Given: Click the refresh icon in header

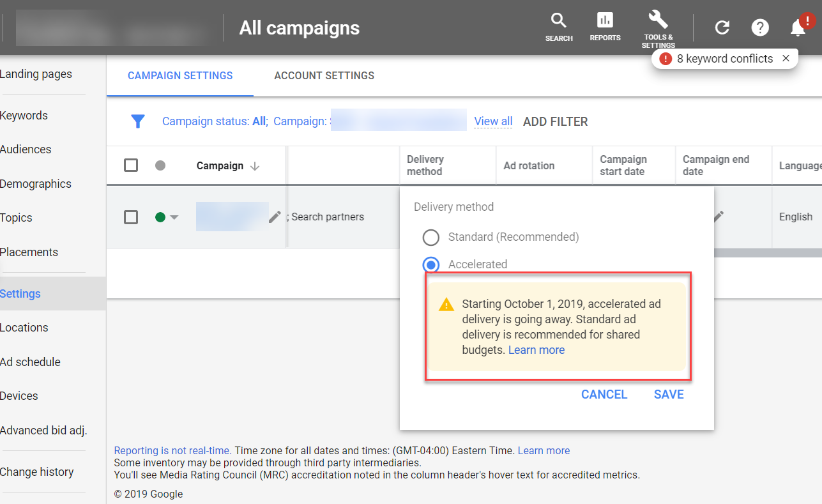Looking at the screenshot, I should 722,27.
